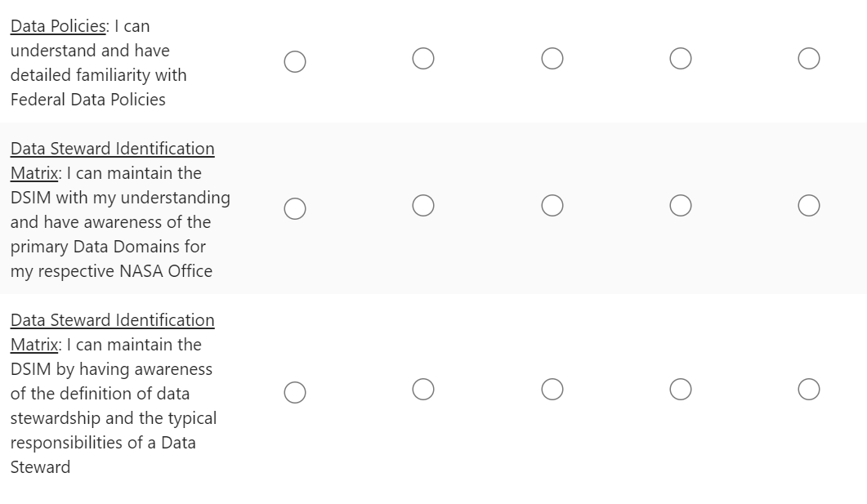Select second radio option for Data Policies
Image resolution: width=867 pixels, height=504 pixels.
(x=423, y=59)
